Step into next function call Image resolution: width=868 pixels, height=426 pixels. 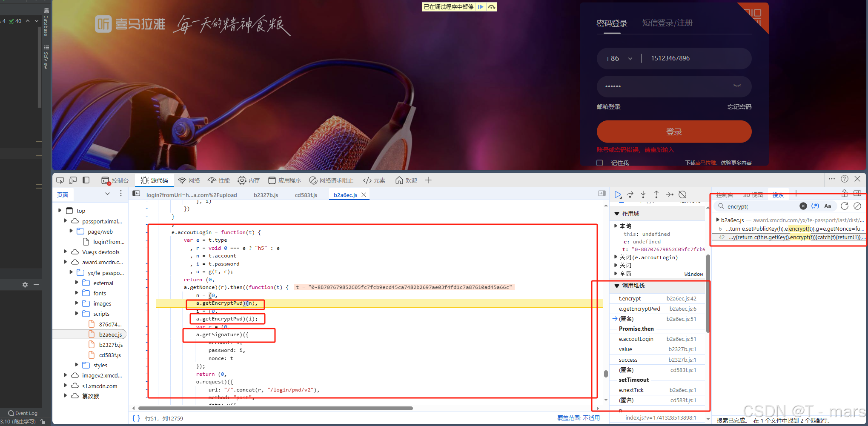[643, 194]
